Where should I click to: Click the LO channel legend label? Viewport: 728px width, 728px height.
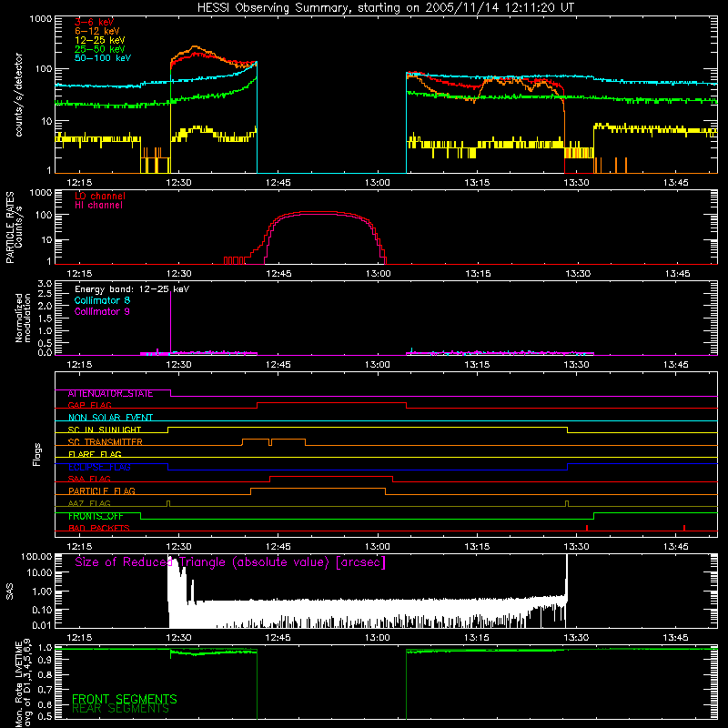tap(100, 196)
